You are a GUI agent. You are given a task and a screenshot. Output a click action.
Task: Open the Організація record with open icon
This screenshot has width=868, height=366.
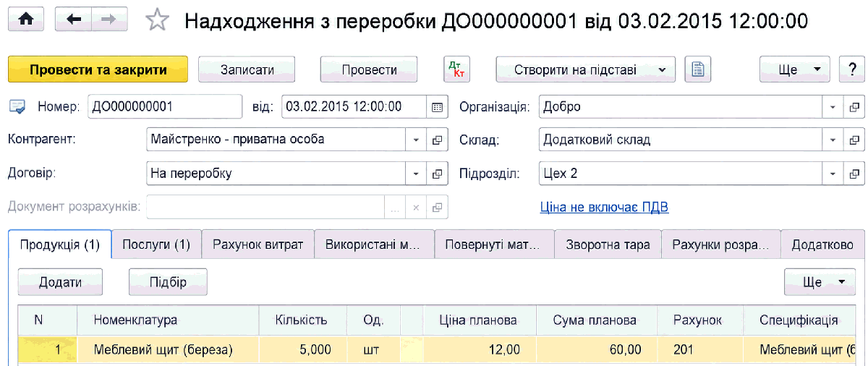point(854,107)
